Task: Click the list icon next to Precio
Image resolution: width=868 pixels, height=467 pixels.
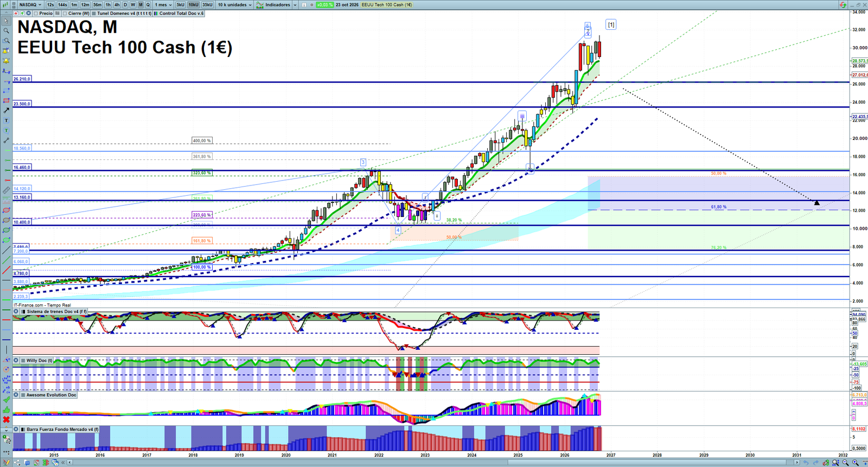Action: pyautogui.click(x=58, y=13)
